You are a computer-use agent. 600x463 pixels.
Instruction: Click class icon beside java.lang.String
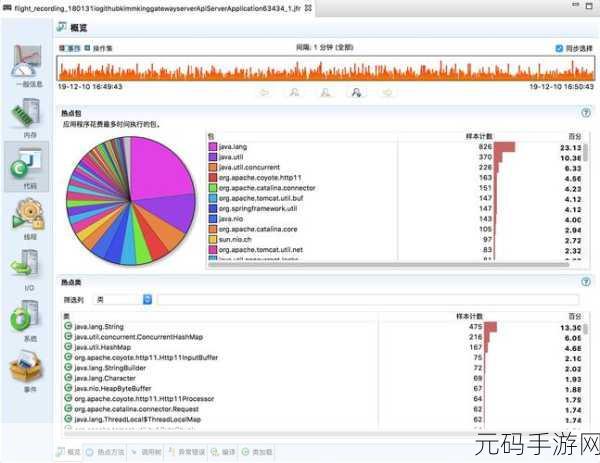(x=68, y=326)
